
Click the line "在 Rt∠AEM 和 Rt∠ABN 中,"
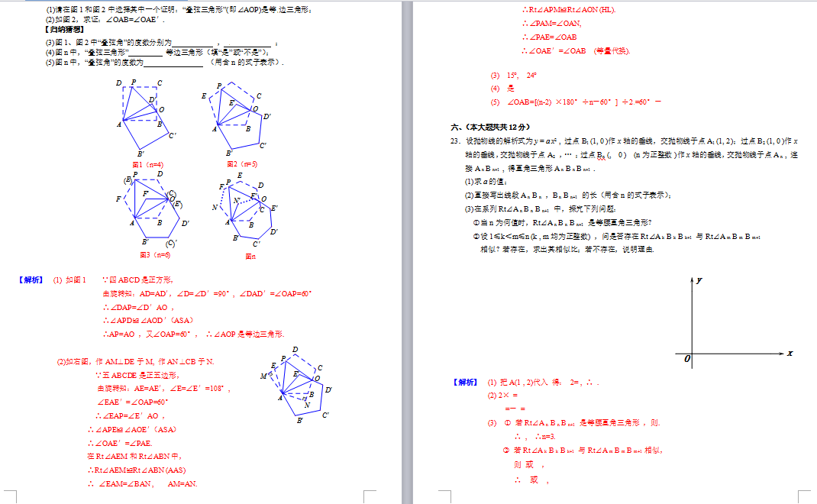coord(134,457)
